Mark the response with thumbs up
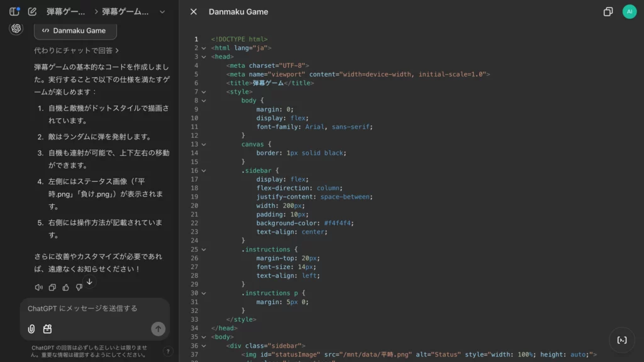644x362 pixels. pos(65,287)
